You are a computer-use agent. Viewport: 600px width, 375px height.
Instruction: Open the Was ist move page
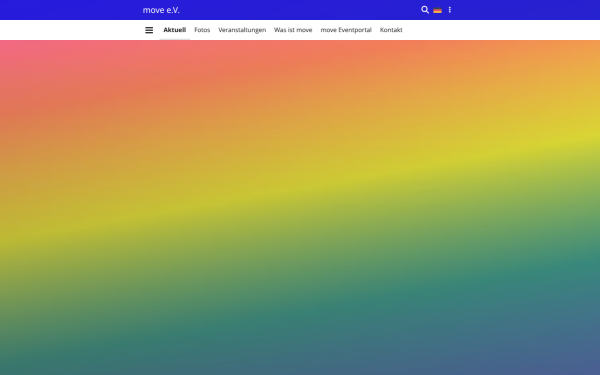293,30
